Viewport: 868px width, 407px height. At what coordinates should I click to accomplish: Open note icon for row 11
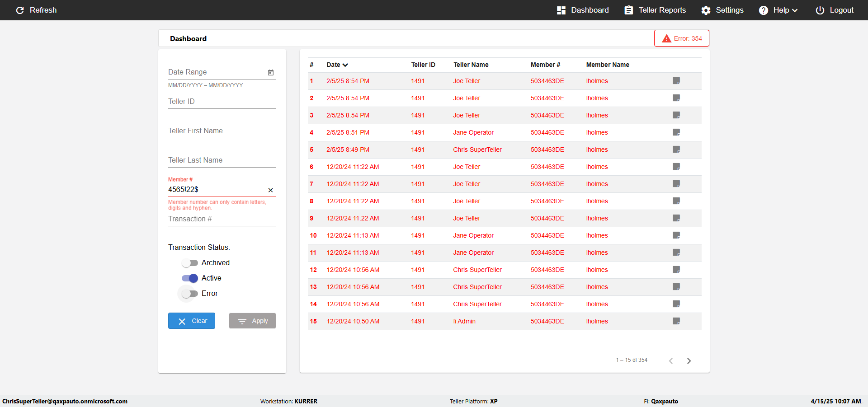click(x=676, y=253)
